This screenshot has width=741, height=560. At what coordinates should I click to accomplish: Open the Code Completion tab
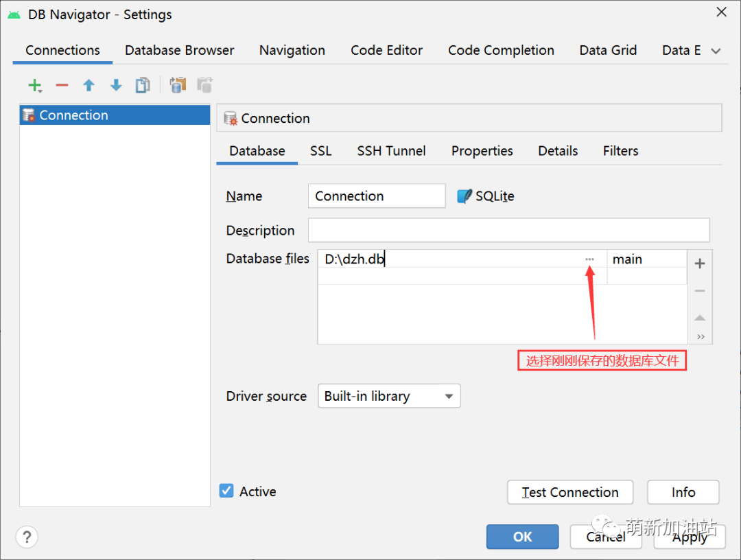pos(501,50)
